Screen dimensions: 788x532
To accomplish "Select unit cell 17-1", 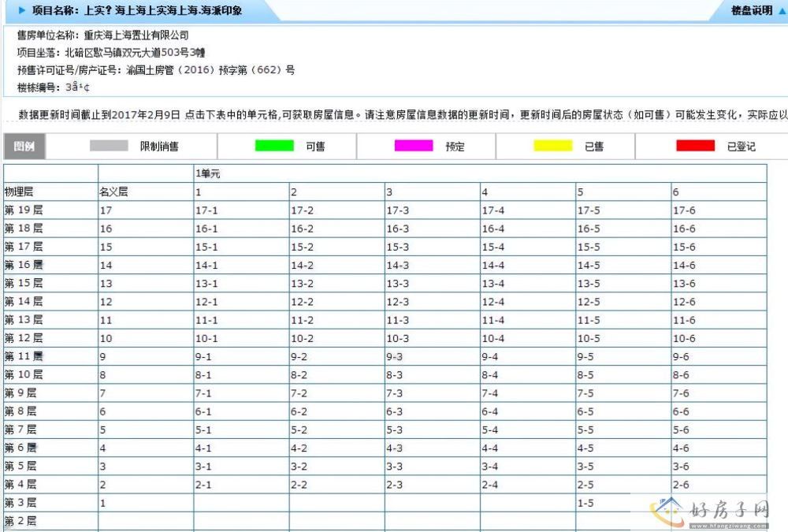I will 206,210.
